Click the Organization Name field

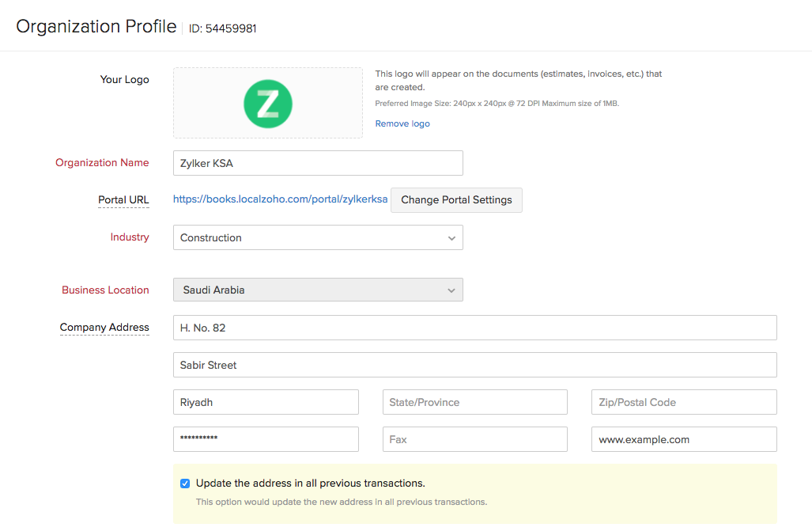317,163
